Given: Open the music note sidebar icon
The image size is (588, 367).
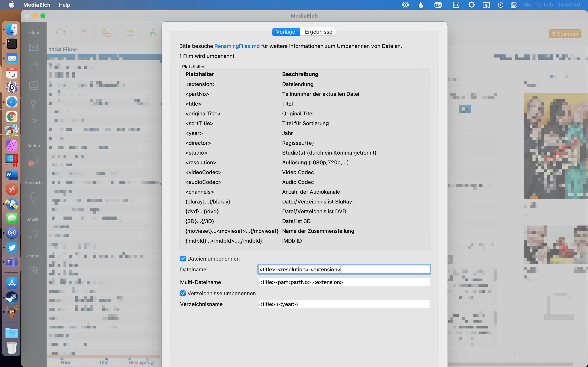Looking at the screenshot, I should [x=33, y=234].
